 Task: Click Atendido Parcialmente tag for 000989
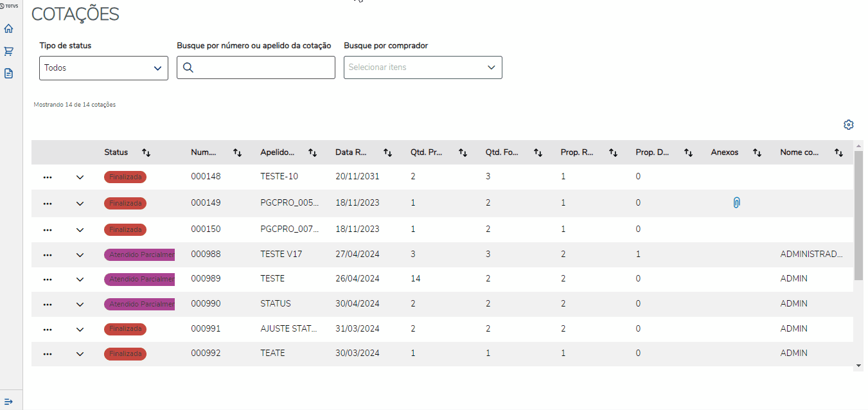(x=139, y=280)
